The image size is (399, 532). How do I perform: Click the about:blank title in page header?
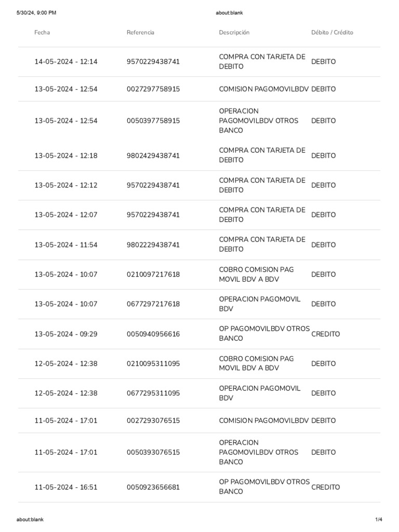[229, 12]
